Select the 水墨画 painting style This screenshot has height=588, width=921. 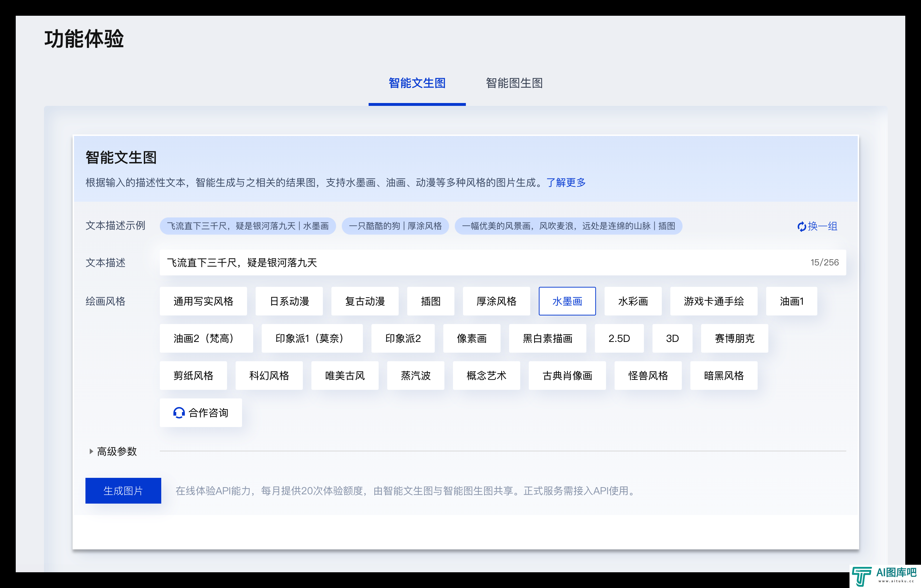point(567,302)
